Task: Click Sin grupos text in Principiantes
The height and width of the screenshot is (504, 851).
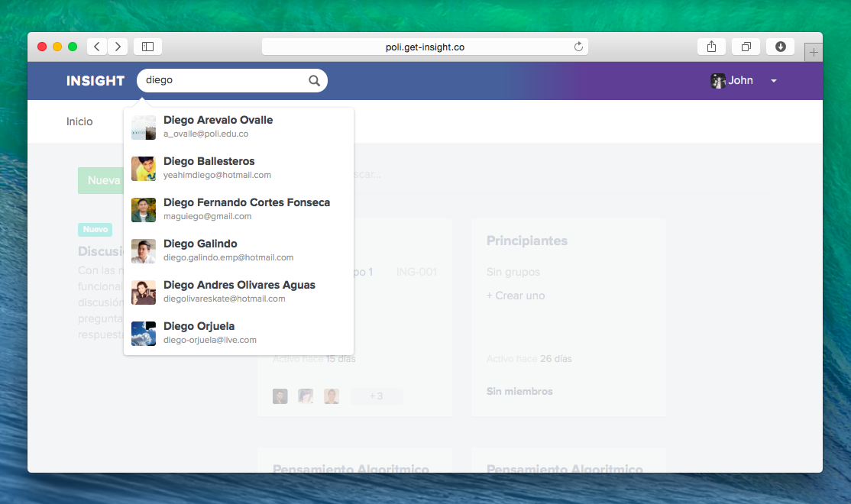Action: (x=513, y=272)
